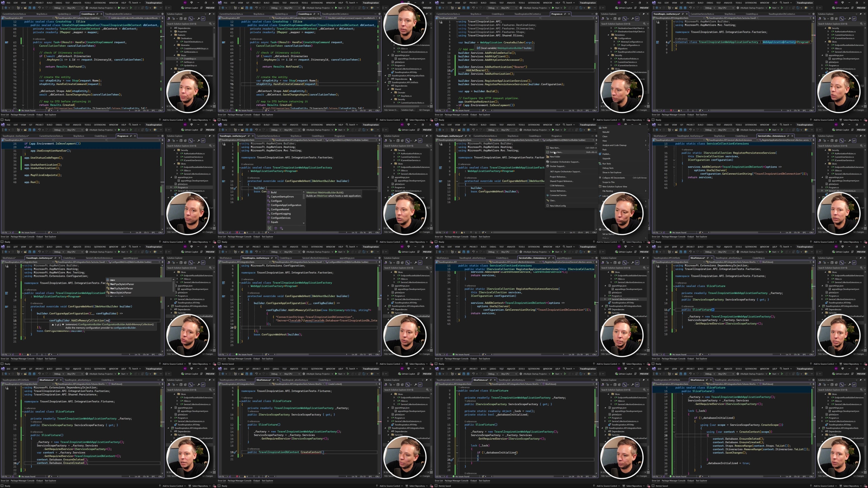
Task: Click Visual Studio logo in builder. IntelliSense frame
Action: pyautogui.click(x=220, y=125)
